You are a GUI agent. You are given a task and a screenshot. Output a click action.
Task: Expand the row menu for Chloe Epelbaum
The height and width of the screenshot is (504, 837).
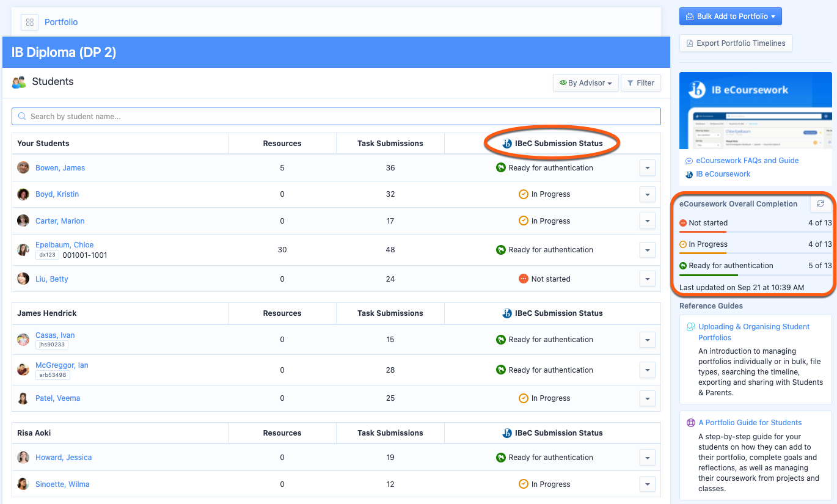[x=647, y=250]
